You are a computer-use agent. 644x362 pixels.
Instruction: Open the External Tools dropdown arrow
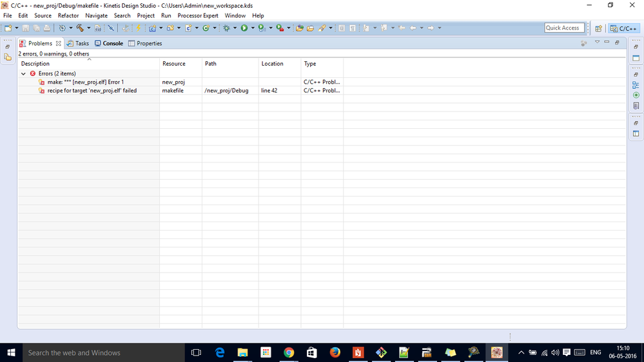[x=288, y=28]
